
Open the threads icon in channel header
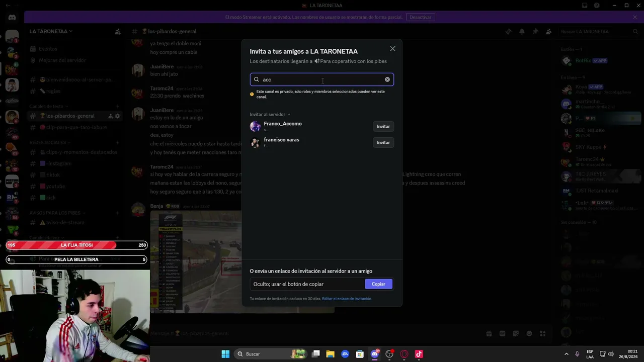click(x=509, y=31)
